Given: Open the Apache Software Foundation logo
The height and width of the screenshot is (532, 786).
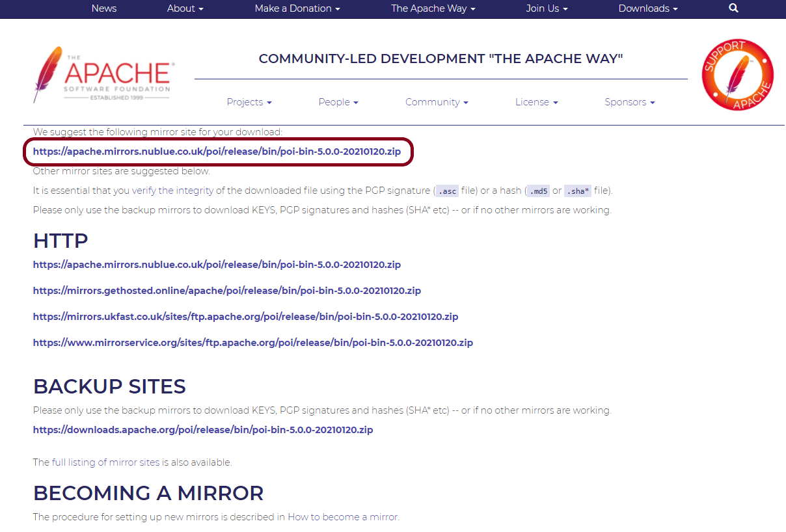Looking at the screenshot, I should click(103, 75).
